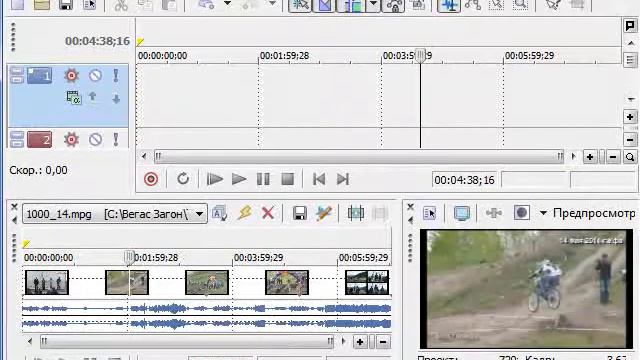The height and width of the screenshot is (360, 640).
Task: Open Project Video Properties in preview window
Action: pyautogui.click(x=429, y=213)
